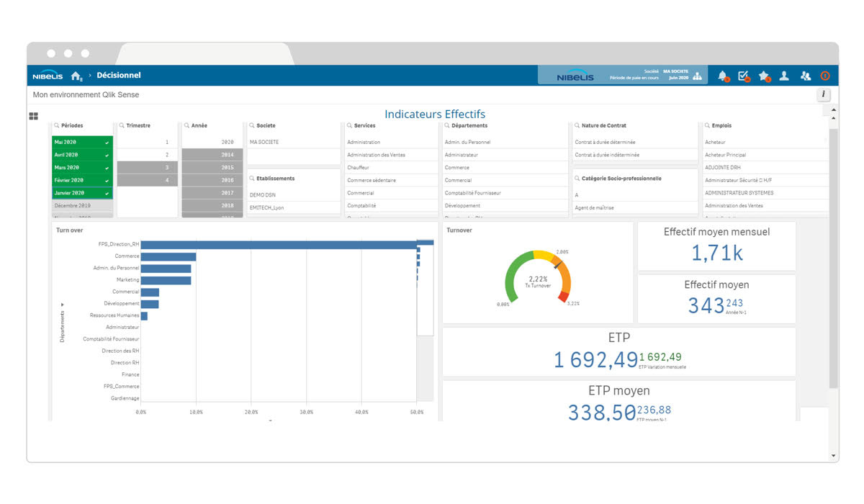Click the Turnover gauge needle area

pyautogui.click(x=559, y=264)
